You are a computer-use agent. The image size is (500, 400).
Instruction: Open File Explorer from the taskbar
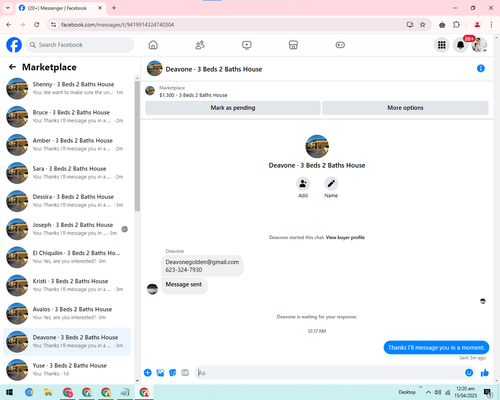pyautogui.click(x=48, y=392)
